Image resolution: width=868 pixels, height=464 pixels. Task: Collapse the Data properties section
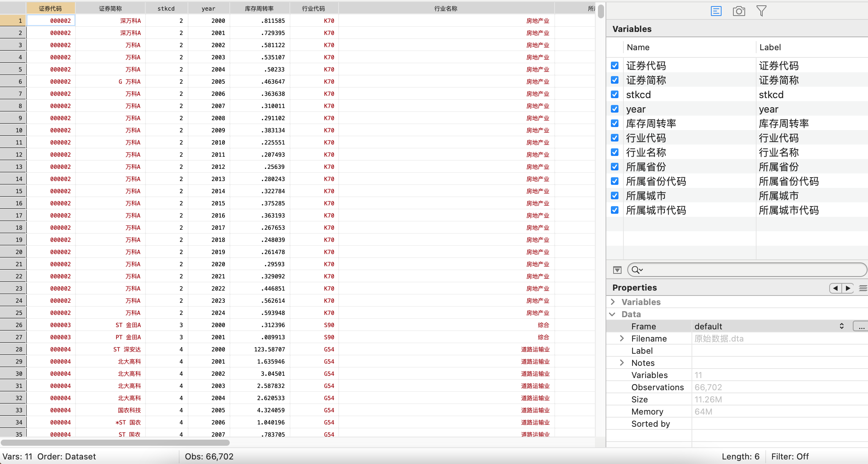(612, 314)
